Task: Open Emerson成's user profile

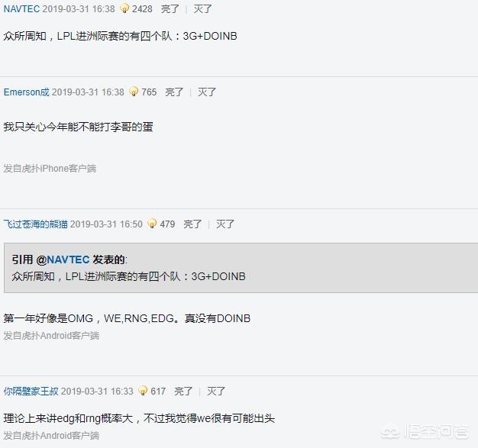Action: coord(27,92)
